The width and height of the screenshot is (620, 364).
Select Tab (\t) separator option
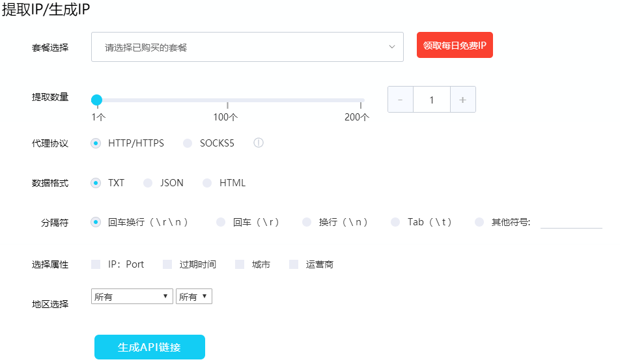pyautogui.click(x=395, y=222)
